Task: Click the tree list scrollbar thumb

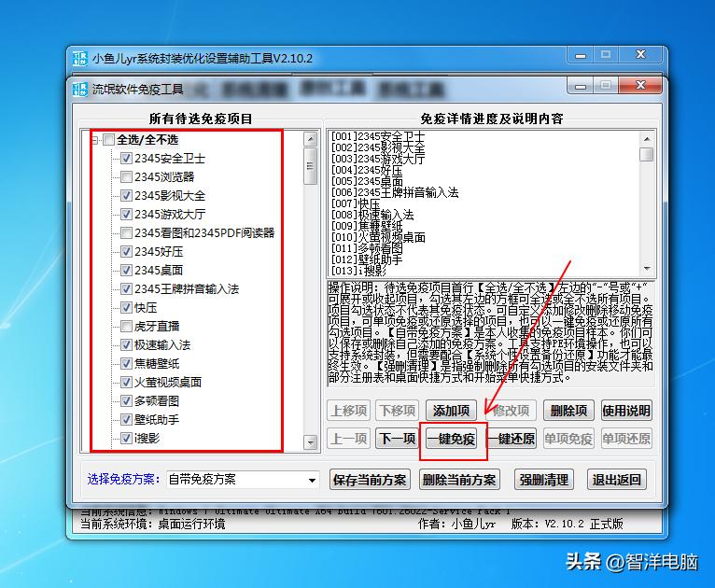Action: 310,166
